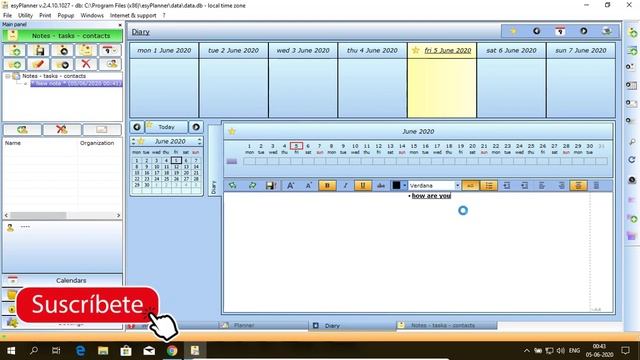Image resolution: width=640 pixels, height=360 pixels.
Task: Decrease font size with the smaller A icon
Action: coord(309,186)
